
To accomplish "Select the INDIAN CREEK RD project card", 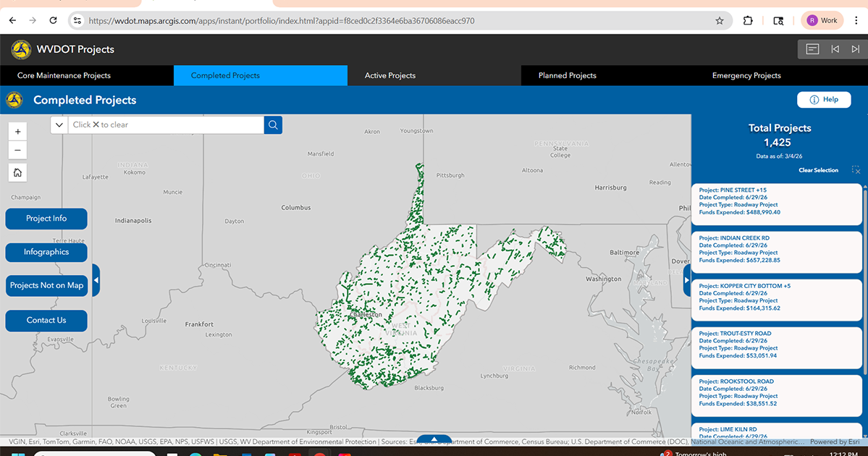I will [x=777, y=253].
